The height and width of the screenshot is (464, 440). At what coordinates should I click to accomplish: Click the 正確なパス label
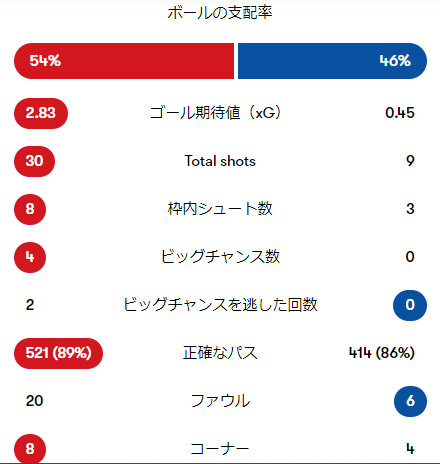tap(220, 353)
